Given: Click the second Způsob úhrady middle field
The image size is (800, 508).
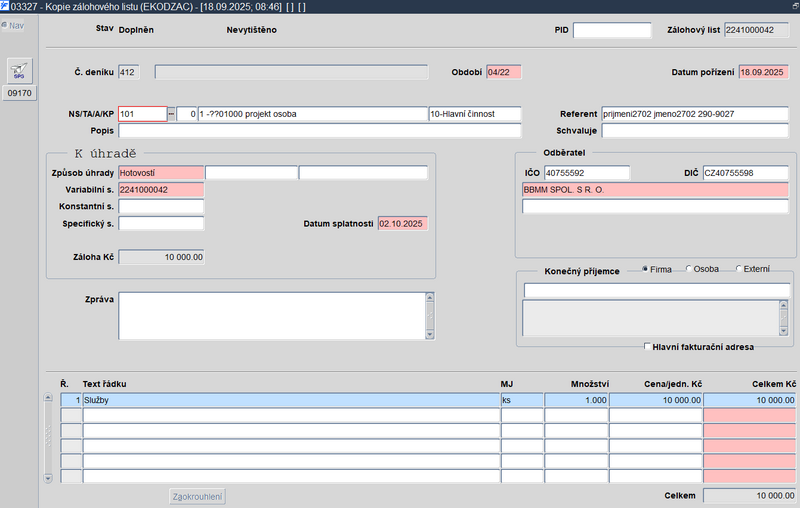Looking at the screenshot, I should point(252,173).
